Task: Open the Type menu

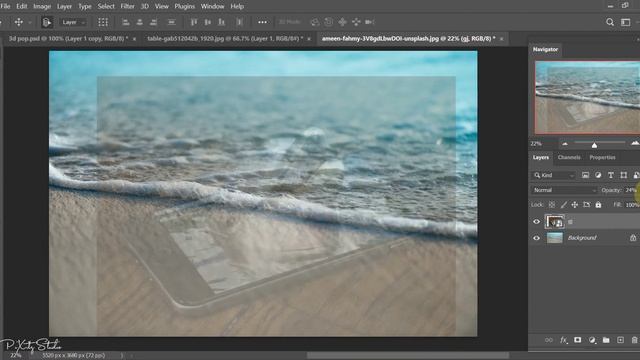Action: (x=85, y=7)
